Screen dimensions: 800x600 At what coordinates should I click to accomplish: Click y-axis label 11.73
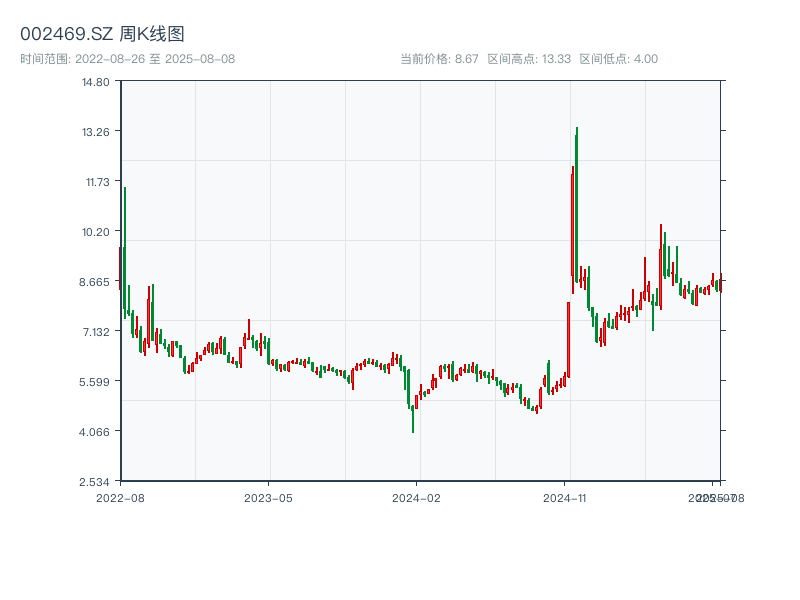97,182
